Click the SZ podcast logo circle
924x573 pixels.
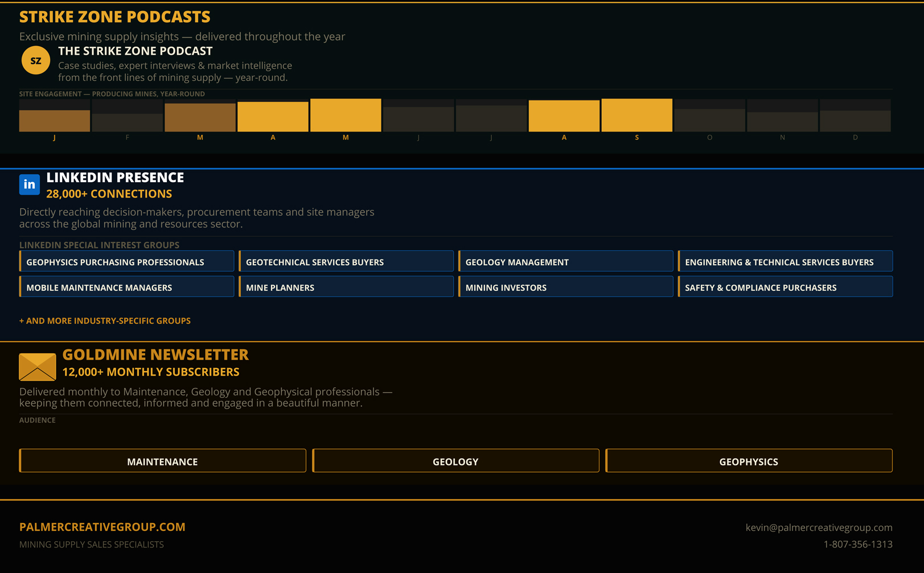[x=35, y=60]
